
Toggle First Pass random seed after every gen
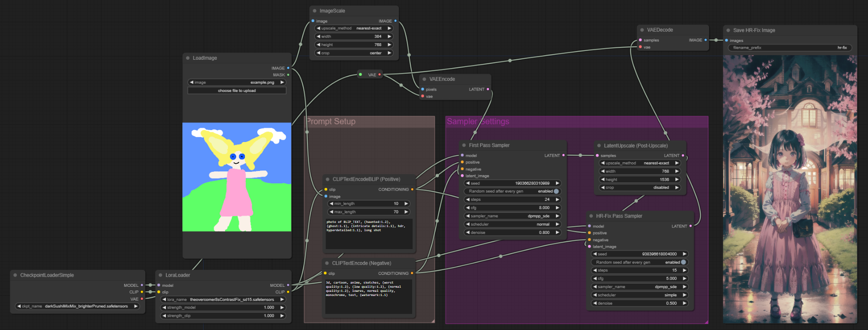[x=513, y=191]
